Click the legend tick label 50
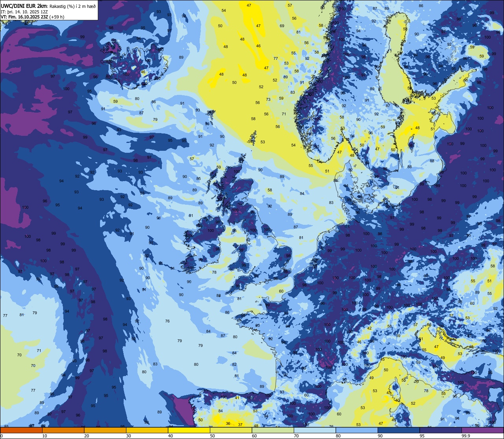504x439 pixels. coord(212,436)
